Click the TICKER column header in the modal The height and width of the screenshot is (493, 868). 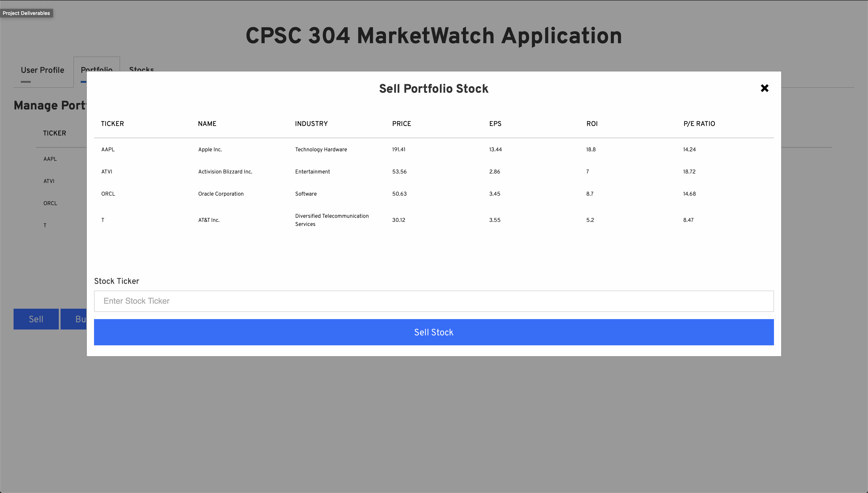(112, 123)
